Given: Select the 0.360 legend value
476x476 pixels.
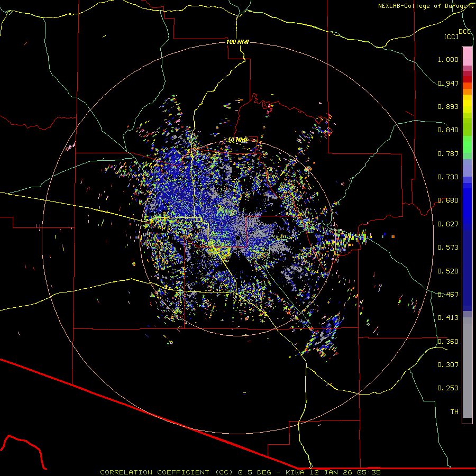Looking at the screenshot, I should [x=448, y=342].
